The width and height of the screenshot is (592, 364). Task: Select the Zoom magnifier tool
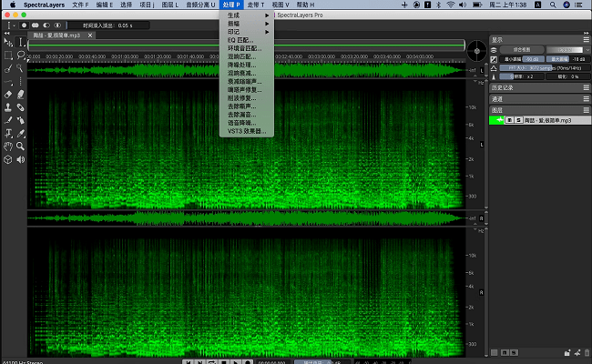20,146
